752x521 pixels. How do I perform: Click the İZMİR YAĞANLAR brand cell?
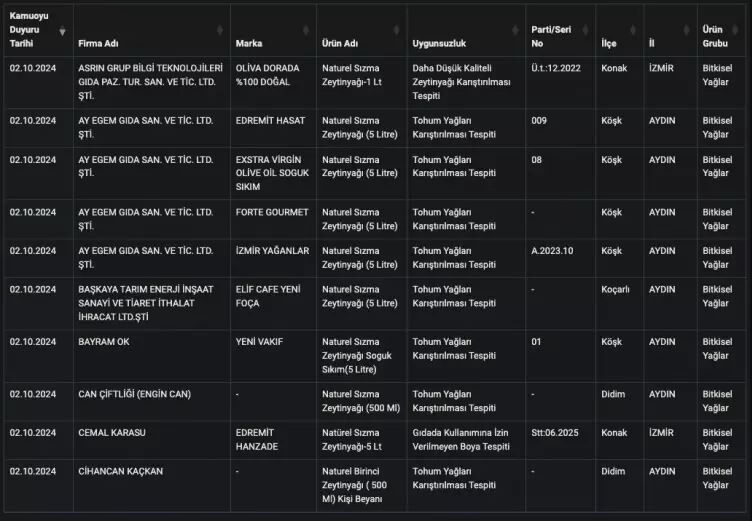tap(272, 251)
